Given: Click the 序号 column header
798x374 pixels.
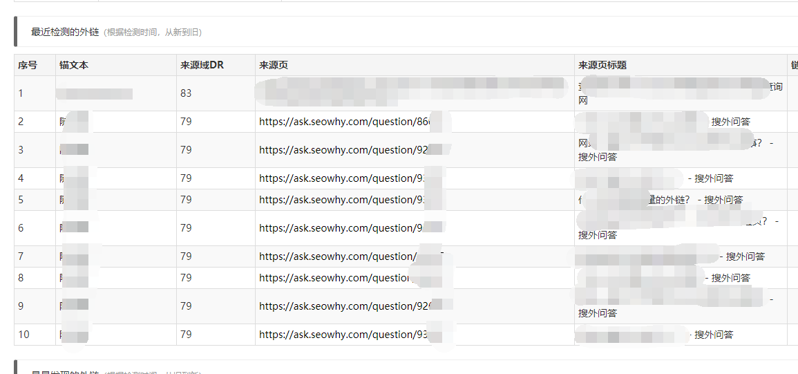Looking at the screenshot, I should point(27,65).
